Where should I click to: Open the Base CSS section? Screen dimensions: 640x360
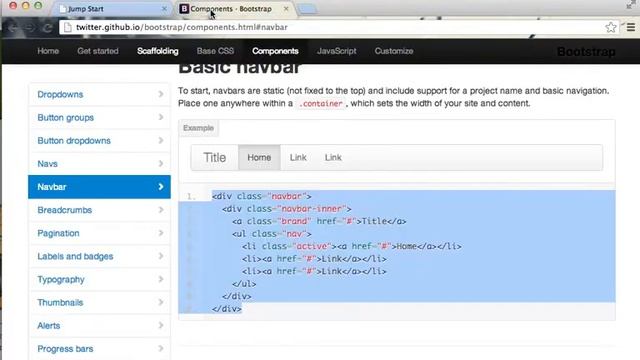215,51
